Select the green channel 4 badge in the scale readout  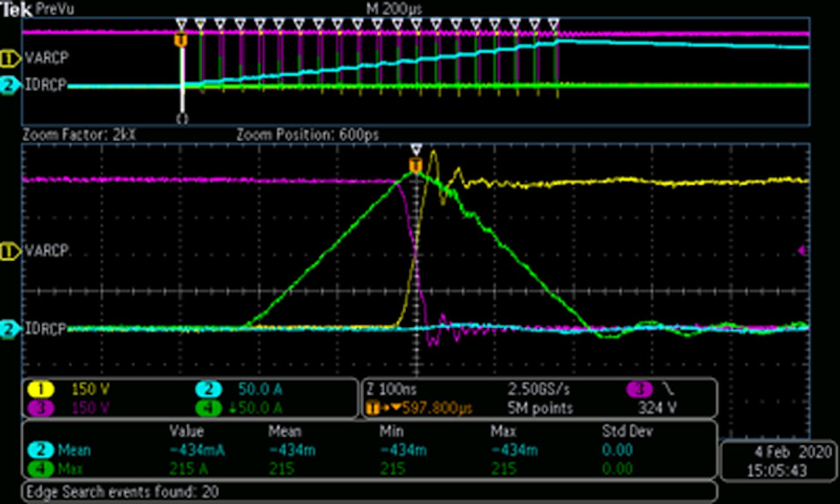(208, 408)
